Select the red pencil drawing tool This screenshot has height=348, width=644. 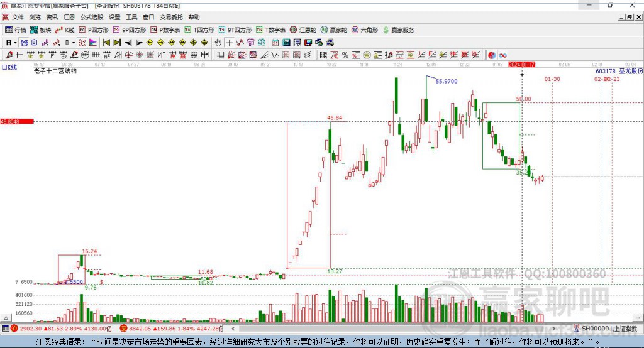click(x=9, y=55)
